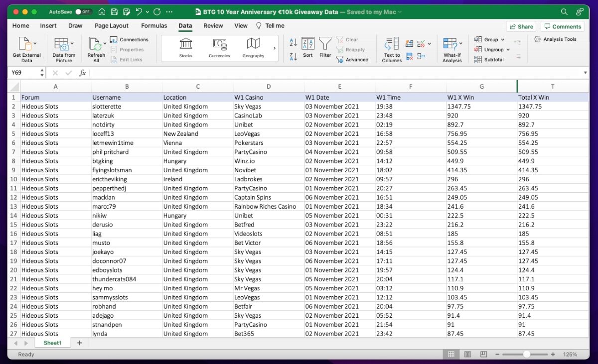Toggle the Filter funnel
This screenshot has width=598, height=364.
325,48
